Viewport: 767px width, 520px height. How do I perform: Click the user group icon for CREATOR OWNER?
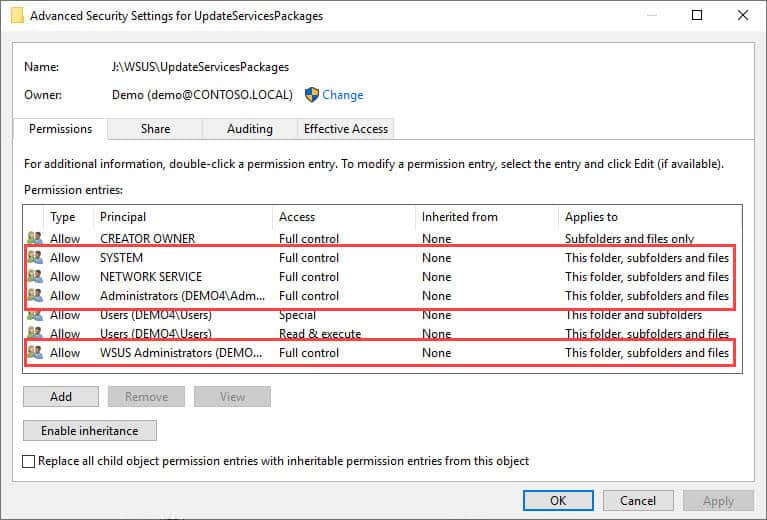point(35,238)
